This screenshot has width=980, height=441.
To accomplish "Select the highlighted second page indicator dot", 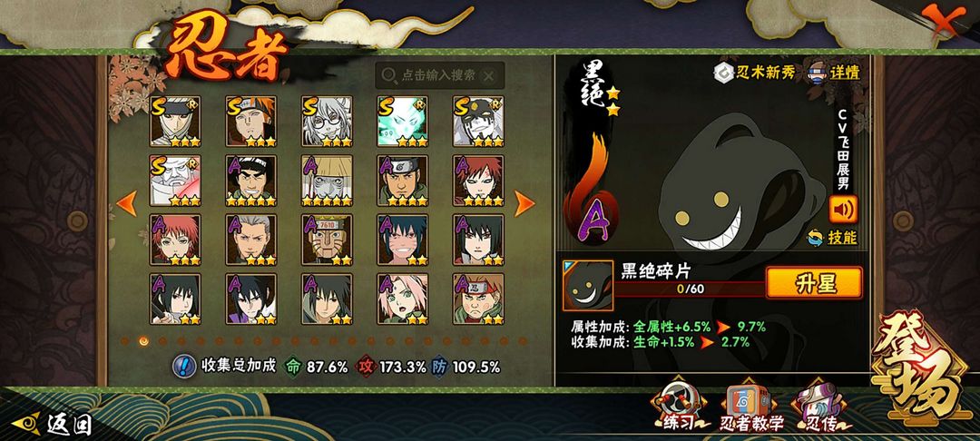I will [143, 341].
